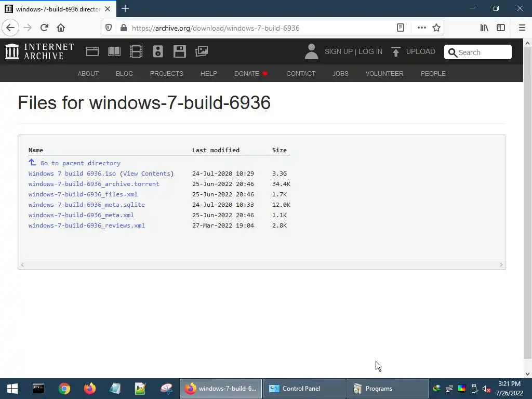Open the PROJECTS menu item
The height and width of the screenshot is (399, 532).
[167, 74]
